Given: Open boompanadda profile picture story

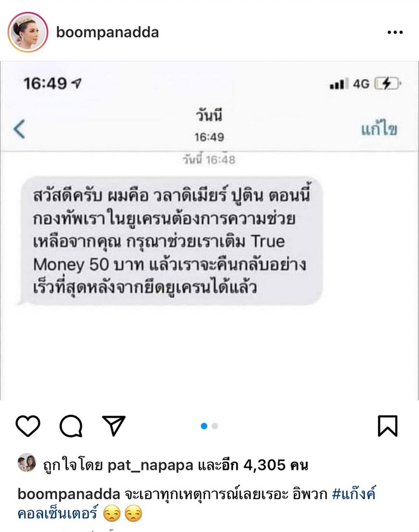Looking at the screenshot, I should [28, 32].
